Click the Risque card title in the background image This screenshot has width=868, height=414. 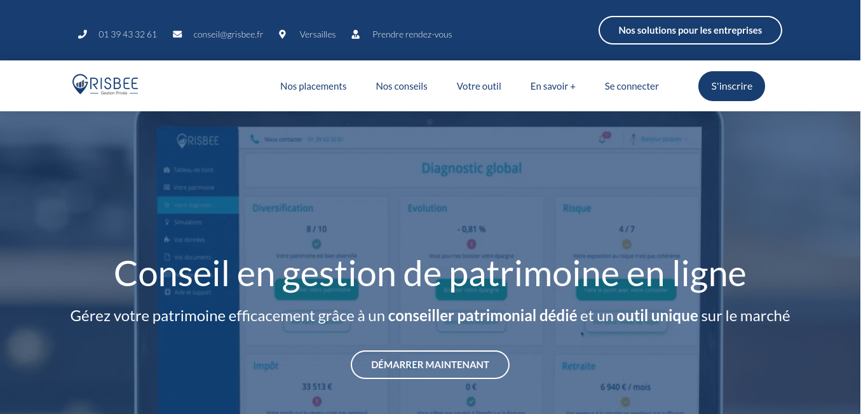pyautogui.click(x=577, y=208)
